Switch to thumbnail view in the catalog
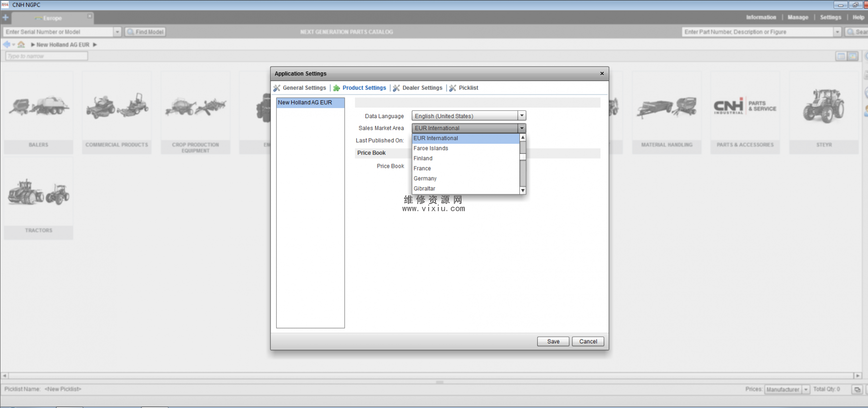 pyautogui.click(x=853, y=56)
